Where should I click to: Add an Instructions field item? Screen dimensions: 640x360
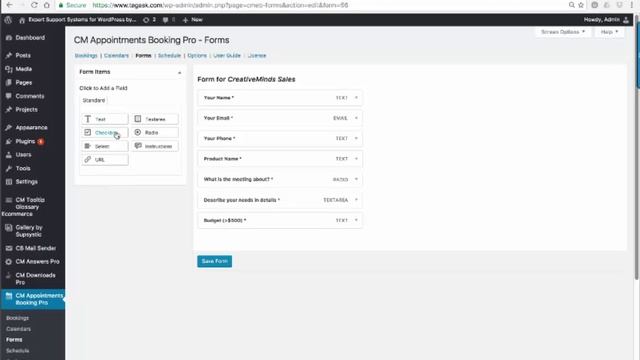click(x=155, y=146)
